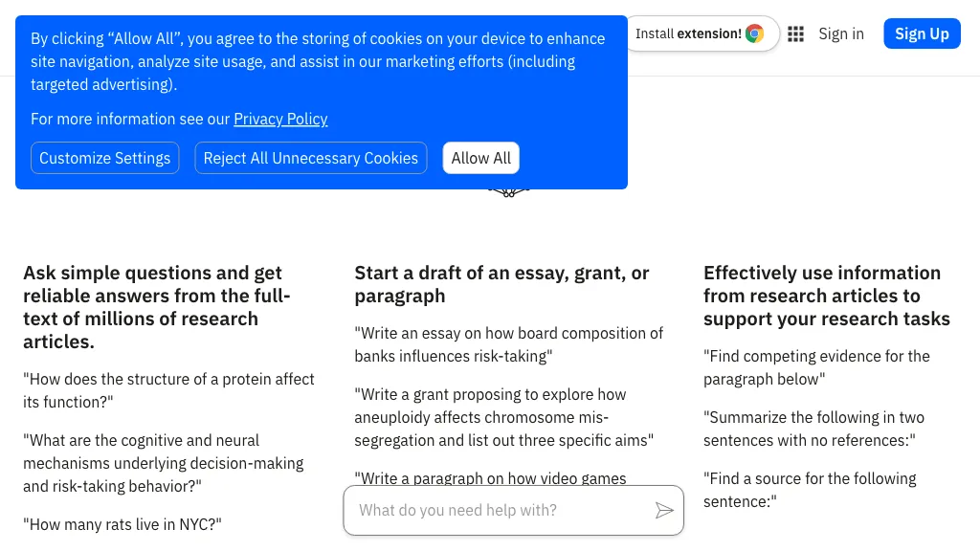This screenshot has height=551, width=980.
Task: Choose the aneuploidy grant proposal prompt
Action: coord(503,417)
